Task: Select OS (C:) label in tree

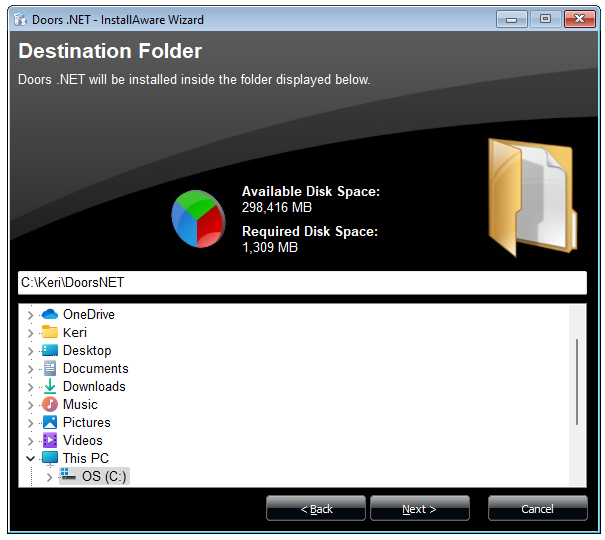Action: 104,476
